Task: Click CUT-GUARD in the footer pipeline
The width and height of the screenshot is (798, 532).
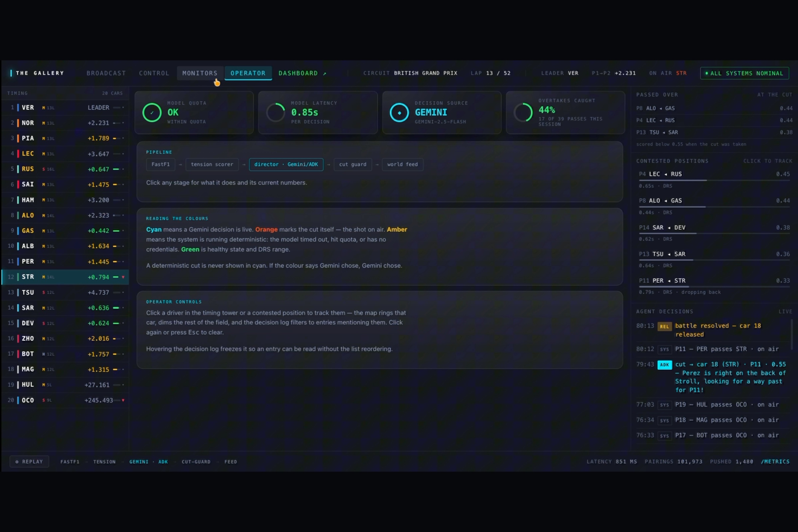Action: coord(196,462)
